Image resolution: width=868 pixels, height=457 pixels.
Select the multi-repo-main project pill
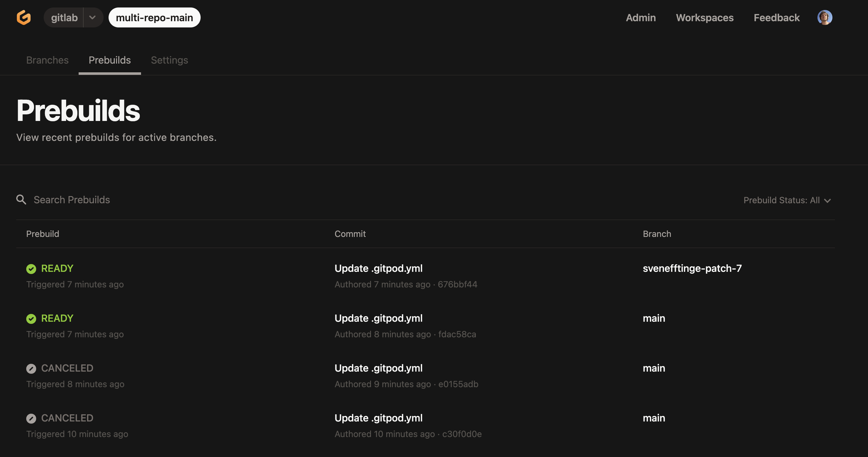click(154, 17)
